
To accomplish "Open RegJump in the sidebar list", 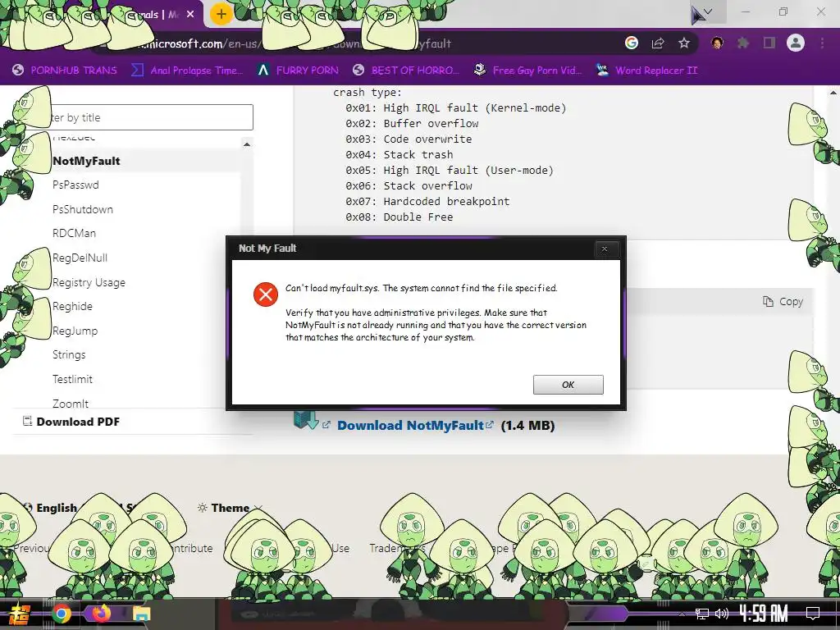I will click(x=75, y=331).
